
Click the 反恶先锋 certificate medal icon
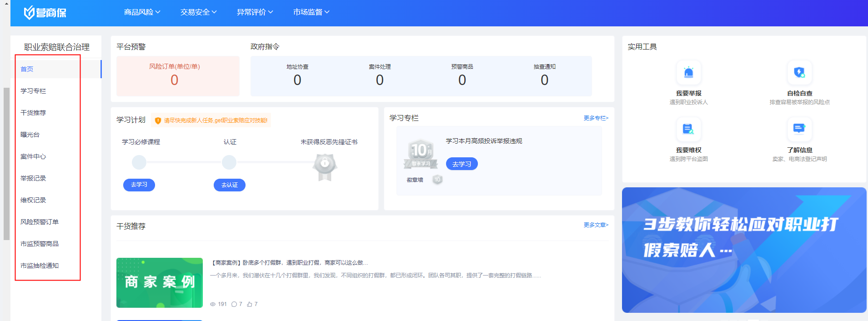(x=325, y=167)
